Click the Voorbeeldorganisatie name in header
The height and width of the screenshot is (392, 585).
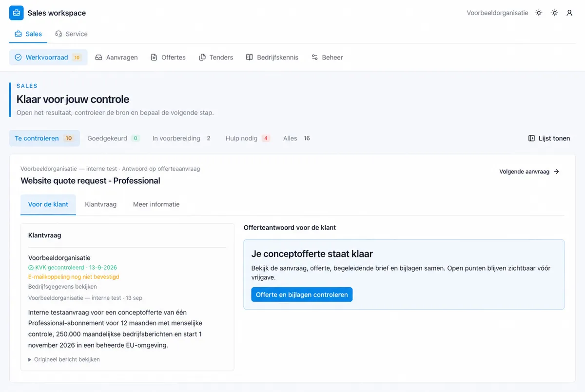click(497, 13)
